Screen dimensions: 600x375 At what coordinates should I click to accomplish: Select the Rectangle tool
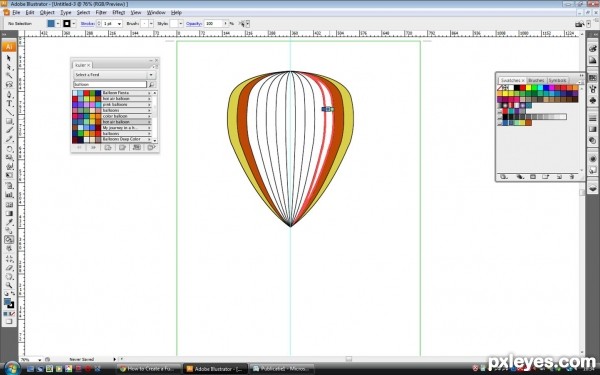pos(9,121)
